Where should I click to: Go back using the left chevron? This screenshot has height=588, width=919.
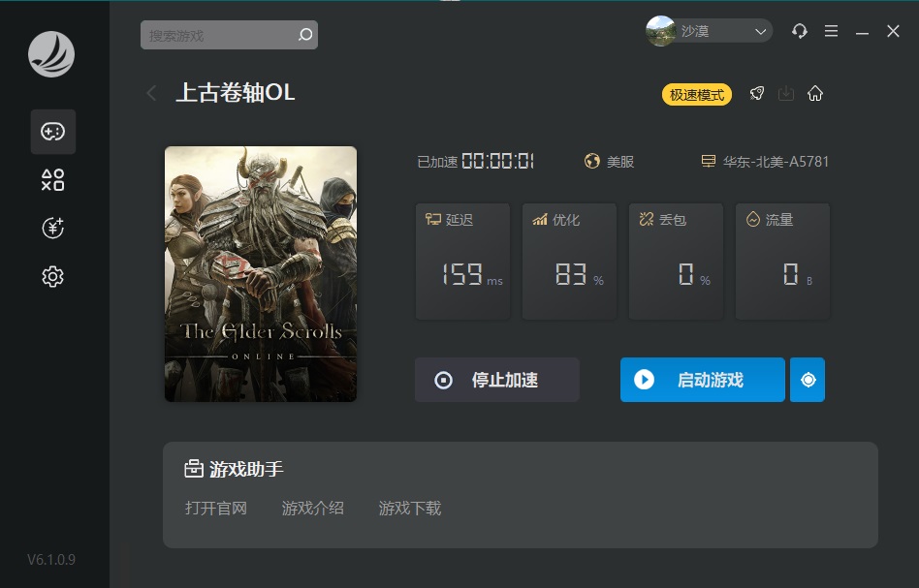(151, 93)
